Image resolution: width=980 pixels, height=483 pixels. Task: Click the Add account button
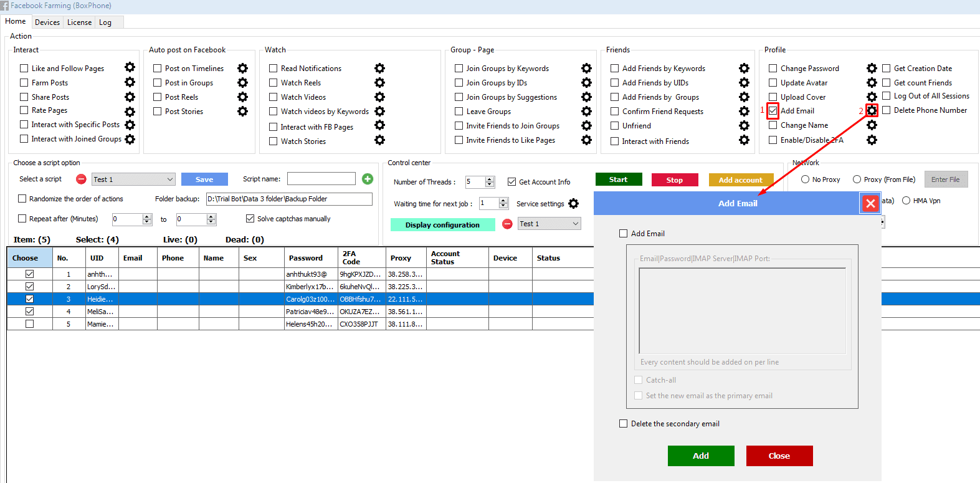pos(741,180)
